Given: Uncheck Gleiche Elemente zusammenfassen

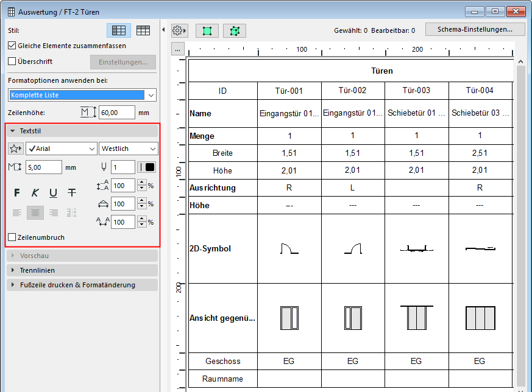Looking at the screenshot, I should (12, 46).
